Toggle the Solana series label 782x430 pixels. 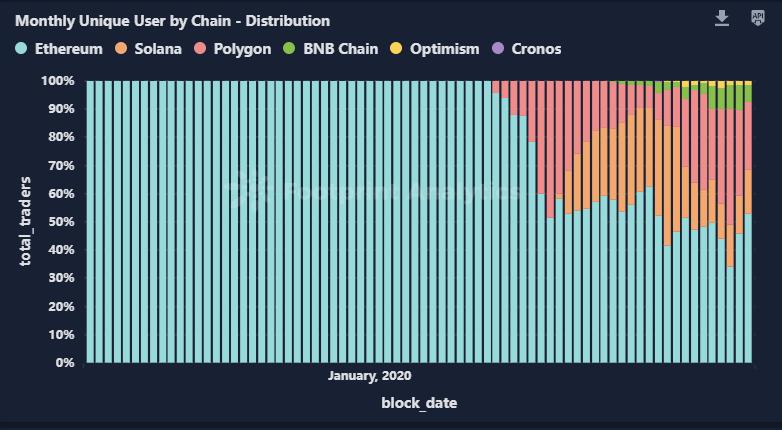158,48
